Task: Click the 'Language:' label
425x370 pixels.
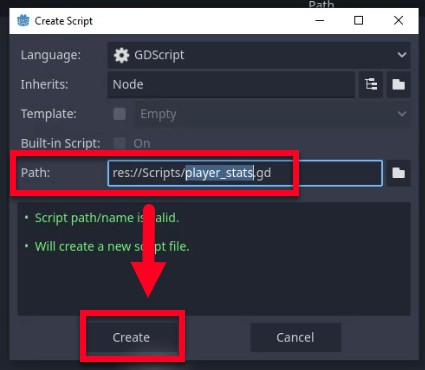Action: click(51, 55)
